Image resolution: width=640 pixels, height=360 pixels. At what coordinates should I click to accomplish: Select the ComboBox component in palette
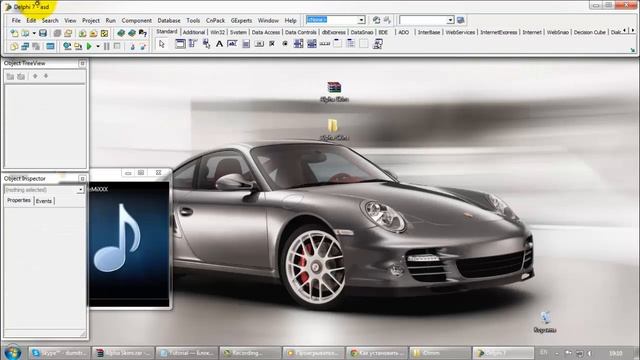coord(311,44)
